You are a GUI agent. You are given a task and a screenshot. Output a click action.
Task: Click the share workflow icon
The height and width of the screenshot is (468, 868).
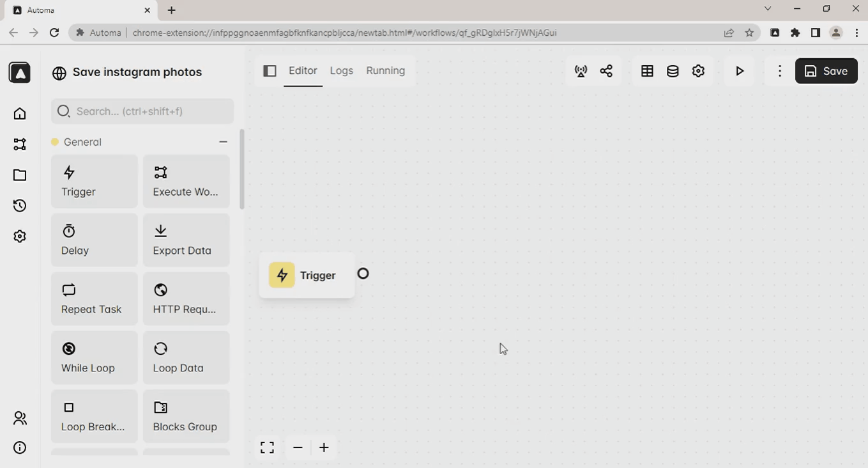607,71
